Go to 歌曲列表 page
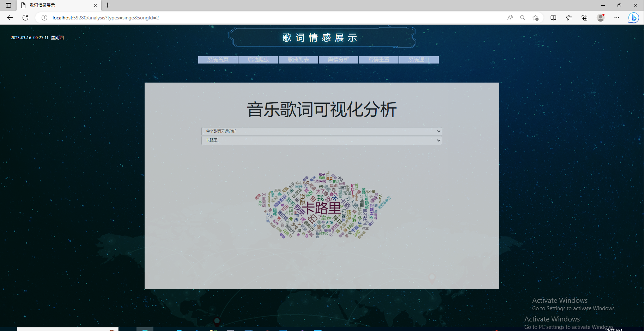Image resolution: width=644 pixels, height=331 pixels. 298,60
